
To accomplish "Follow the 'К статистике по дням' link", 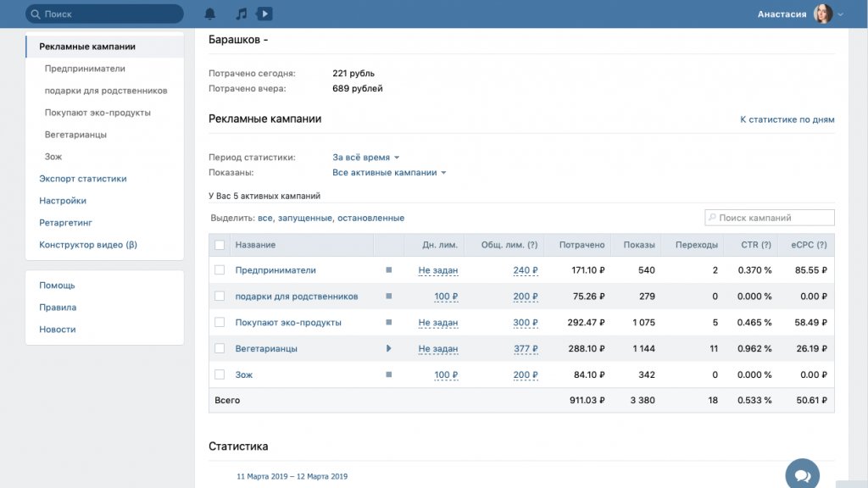I will coord(787,119).
